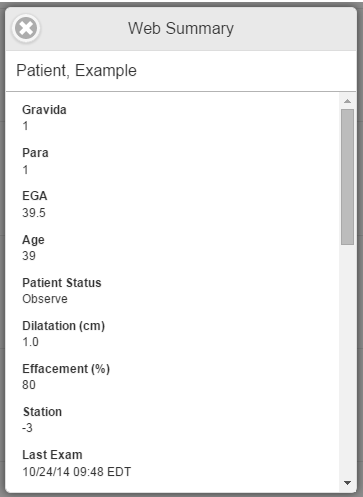Click the Last Exam label

52,455
